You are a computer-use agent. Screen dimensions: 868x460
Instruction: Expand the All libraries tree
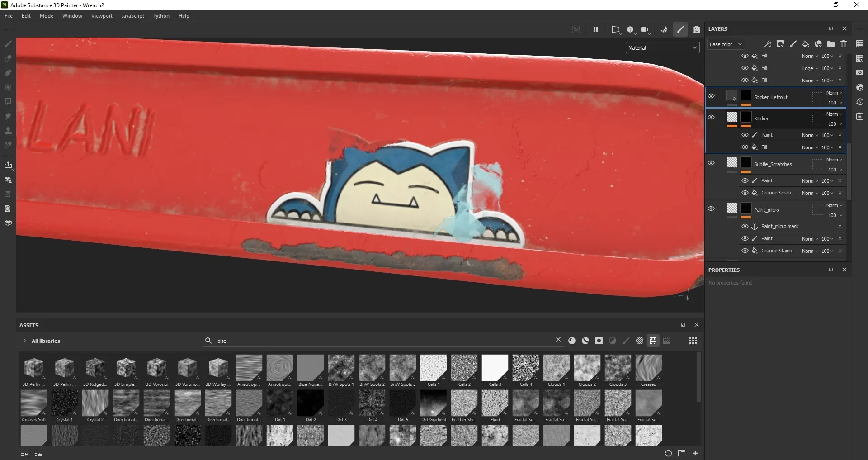point(25,341)
